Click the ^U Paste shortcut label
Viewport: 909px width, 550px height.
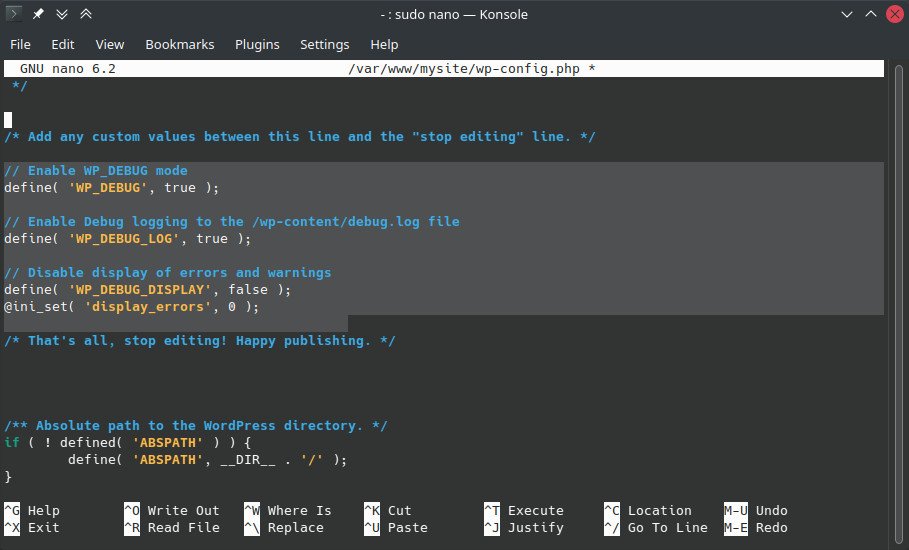tap(396, 527)
